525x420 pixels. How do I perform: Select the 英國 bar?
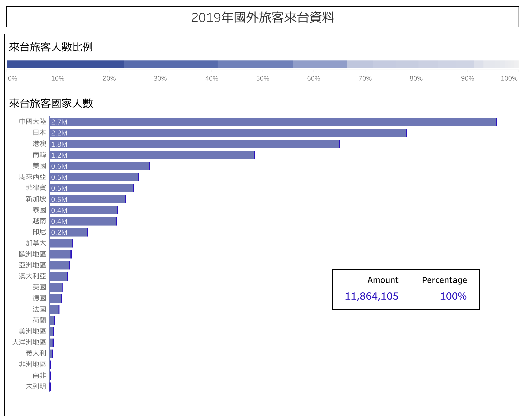pyautogui.click(x=56, y=287)
